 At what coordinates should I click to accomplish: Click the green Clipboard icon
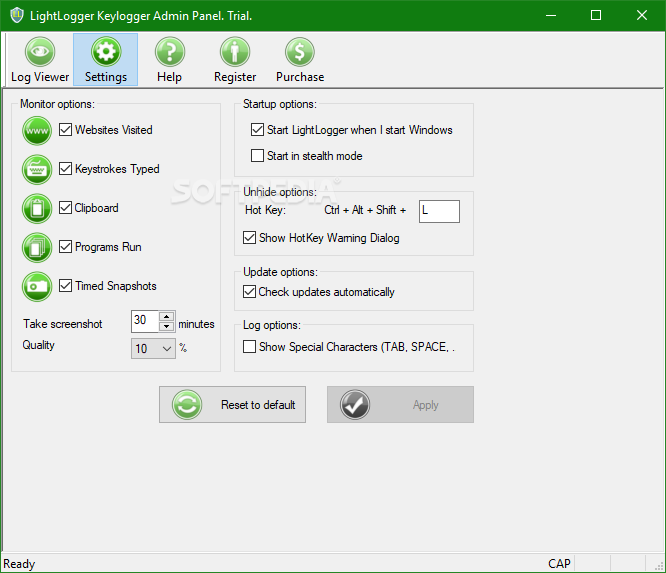(x=37, y=209)
